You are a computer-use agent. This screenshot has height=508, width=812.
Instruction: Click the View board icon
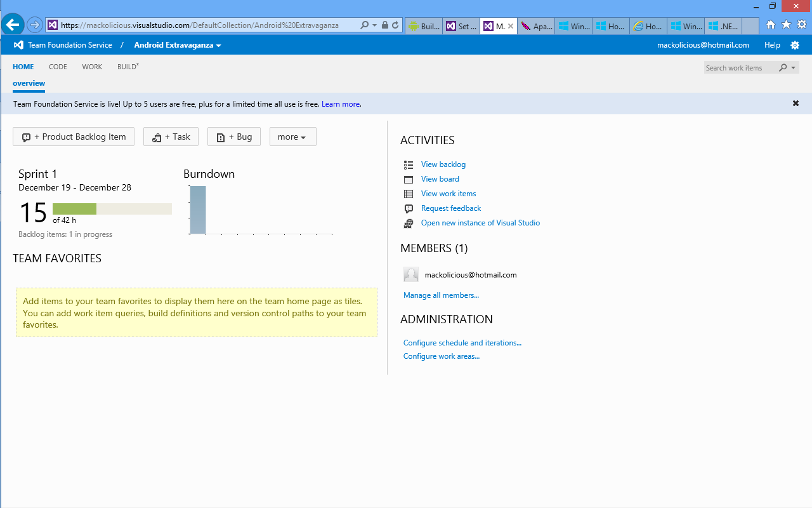coord(409,179)
